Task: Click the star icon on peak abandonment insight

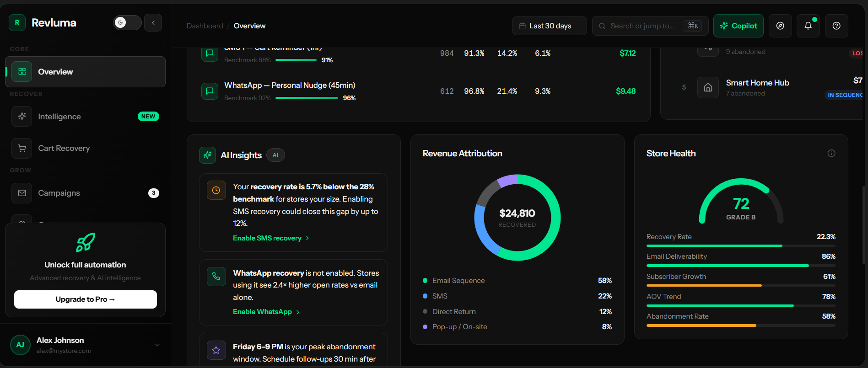Action: (x=216, y=350)
